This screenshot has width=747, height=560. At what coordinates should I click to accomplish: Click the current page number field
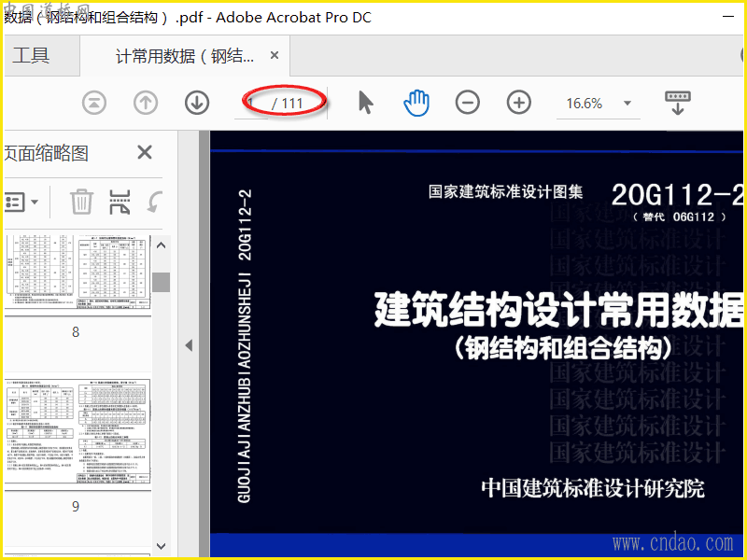pos(251,104)
